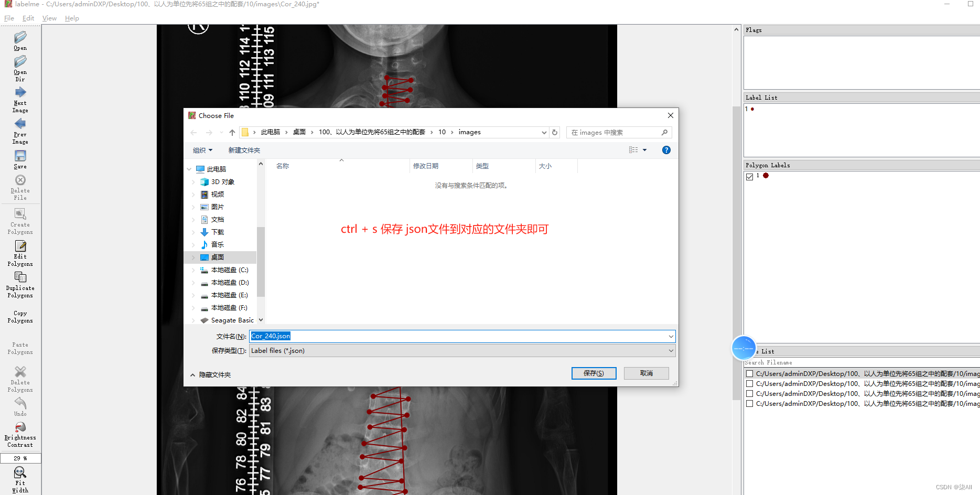The width and height of the screenshot is (980, 495).
Task: Click the forward arrow in Choose File dialog
Action: click(x=209, y=133)
